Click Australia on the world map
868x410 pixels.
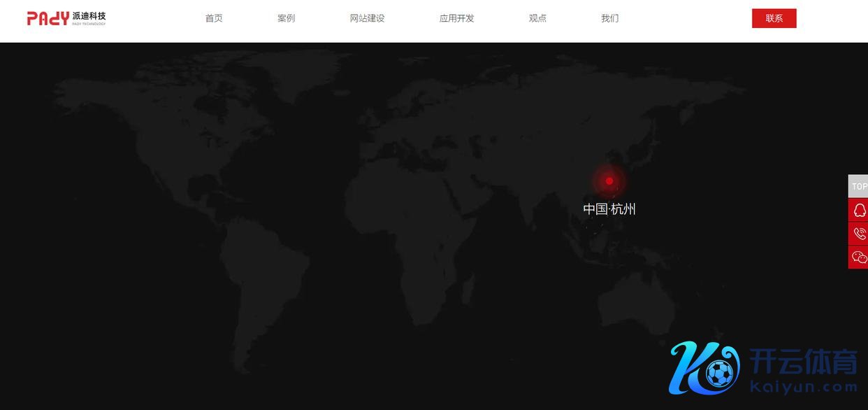click(x=639, y=297)
